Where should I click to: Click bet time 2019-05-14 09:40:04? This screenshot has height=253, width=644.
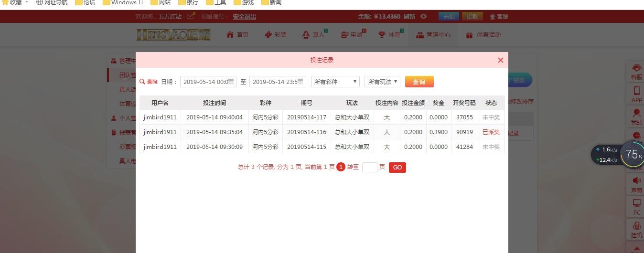[x=215, y=117]
